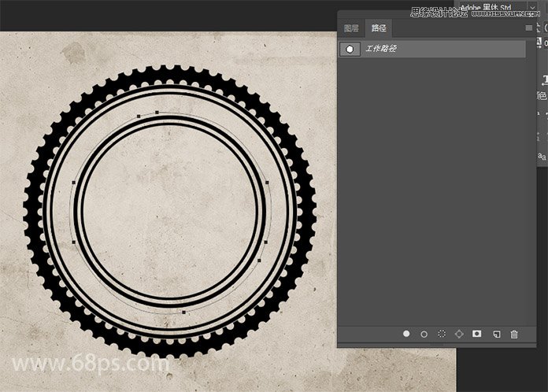
Task: Switch to the 图层 tab
Action: click(351, 28)
